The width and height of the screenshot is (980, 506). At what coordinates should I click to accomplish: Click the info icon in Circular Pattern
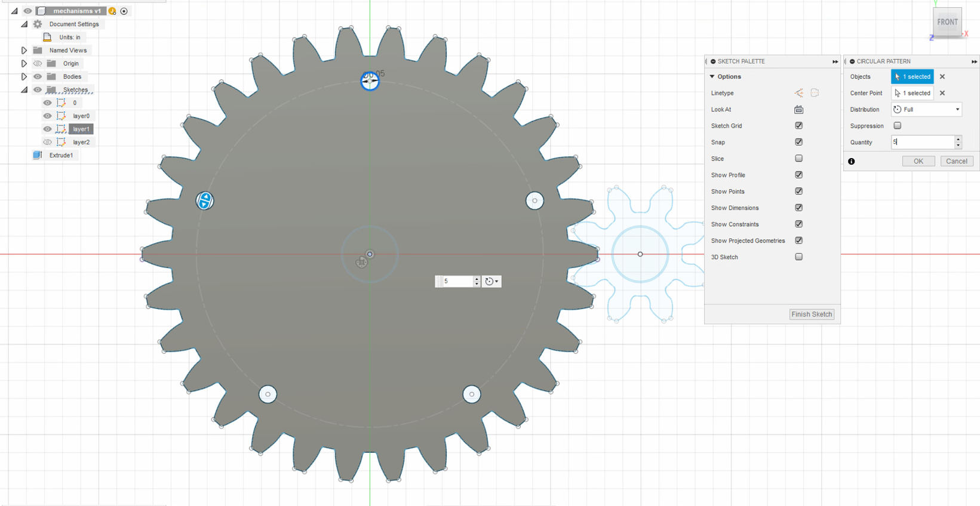coord(852,161)
